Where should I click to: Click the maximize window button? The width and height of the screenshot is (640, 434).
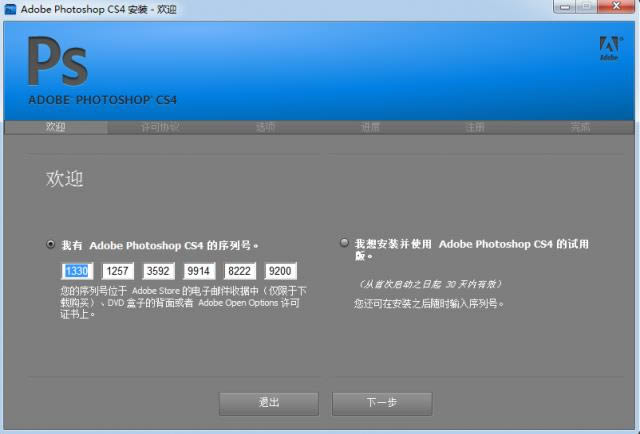587,7
